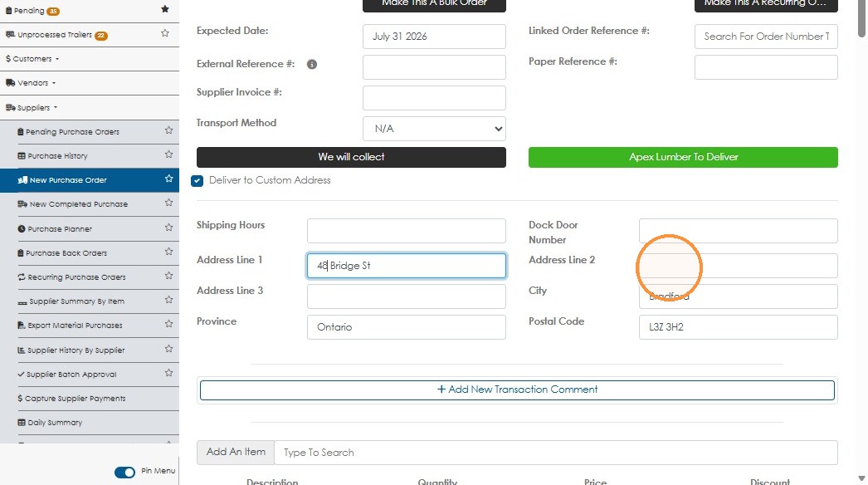Click star beside Supplier Batch Approval

pyautogui.click(x=168, y=373)
